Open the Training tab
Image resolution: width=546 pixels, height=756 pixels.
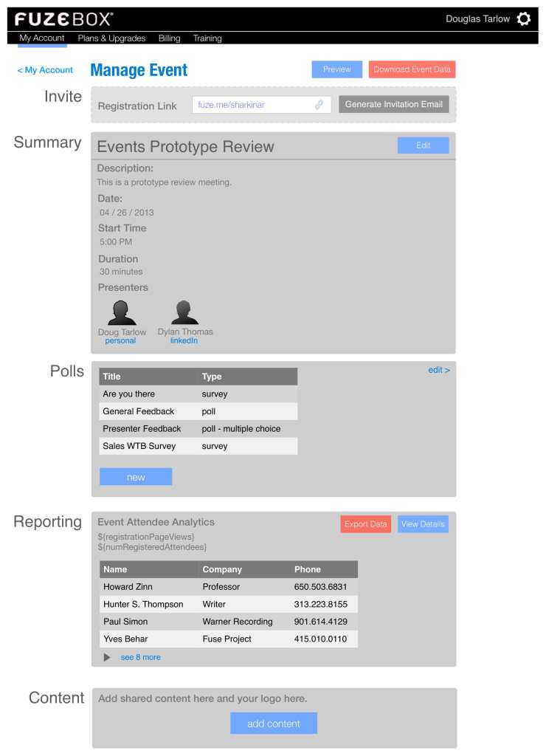(207, 38)
